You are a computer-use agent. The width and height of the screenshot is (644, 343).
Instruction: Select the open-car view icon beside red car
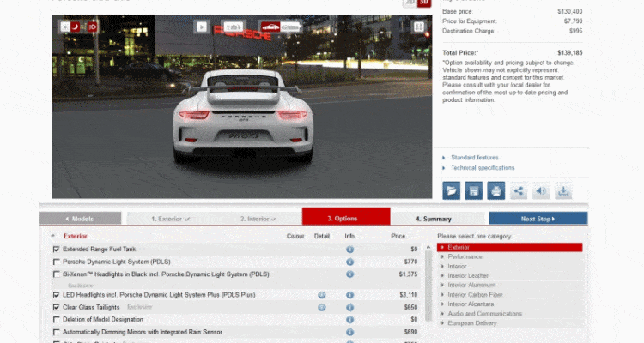click(291, 27)
